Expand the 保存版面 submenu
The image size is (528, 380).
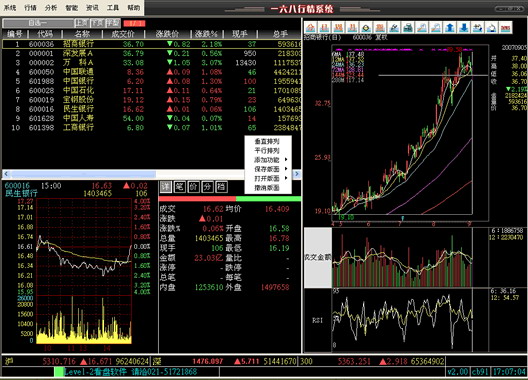(x=268, y=169)
